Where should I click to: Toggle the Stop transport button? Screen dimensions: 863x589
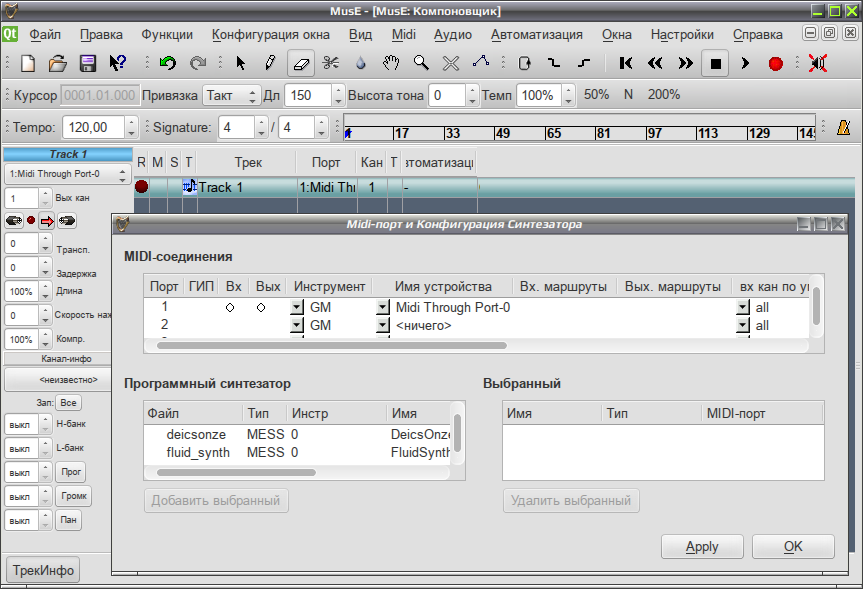715,63
